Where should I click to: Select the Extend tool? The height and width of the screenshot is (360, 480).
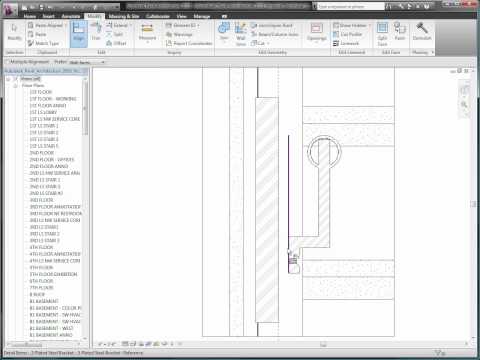pos(117,25)
